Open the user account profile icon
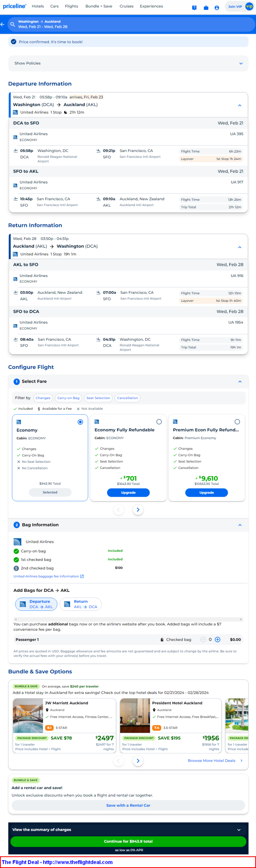 [217, 8]
